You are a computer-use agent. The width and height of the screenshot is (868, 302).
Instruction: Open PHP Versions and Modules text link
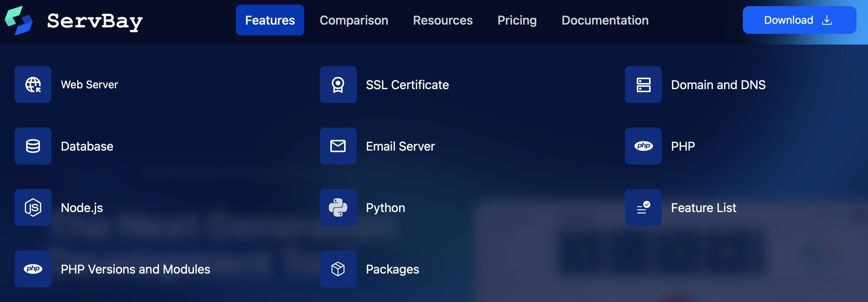135,269
